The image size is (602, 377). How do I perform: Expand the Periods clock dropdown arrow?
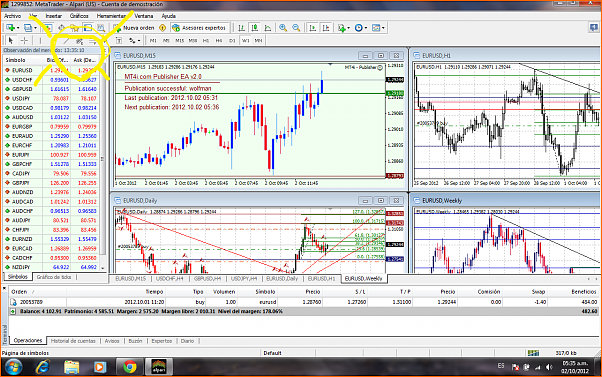pos(366,28)
